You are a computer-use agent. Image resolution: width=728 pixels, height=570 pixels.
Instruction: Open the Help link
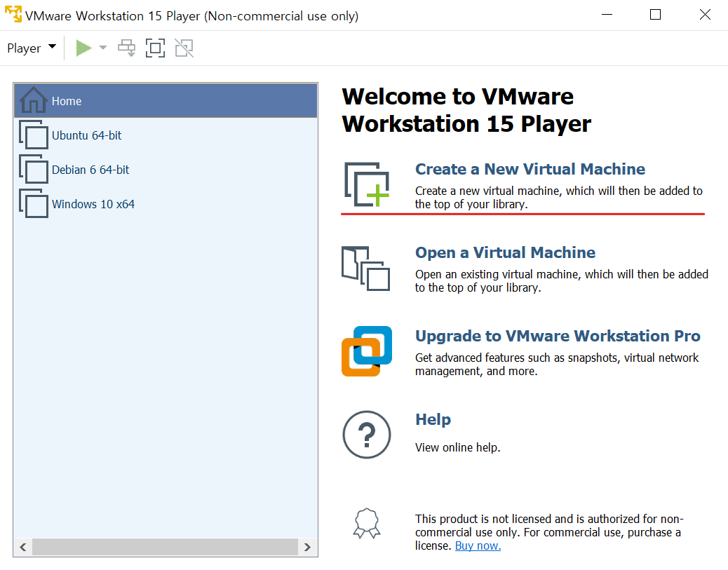[433, 419]
